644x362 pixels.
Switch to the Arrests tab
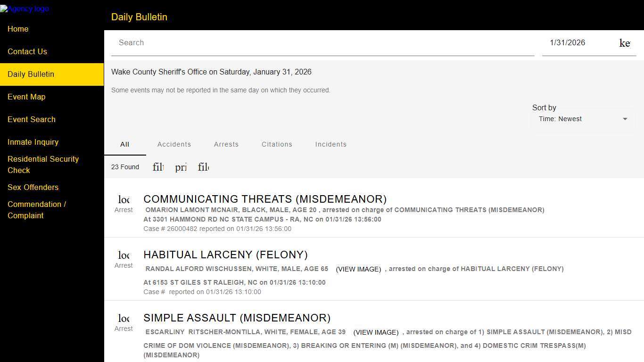(x=226, y=144)
